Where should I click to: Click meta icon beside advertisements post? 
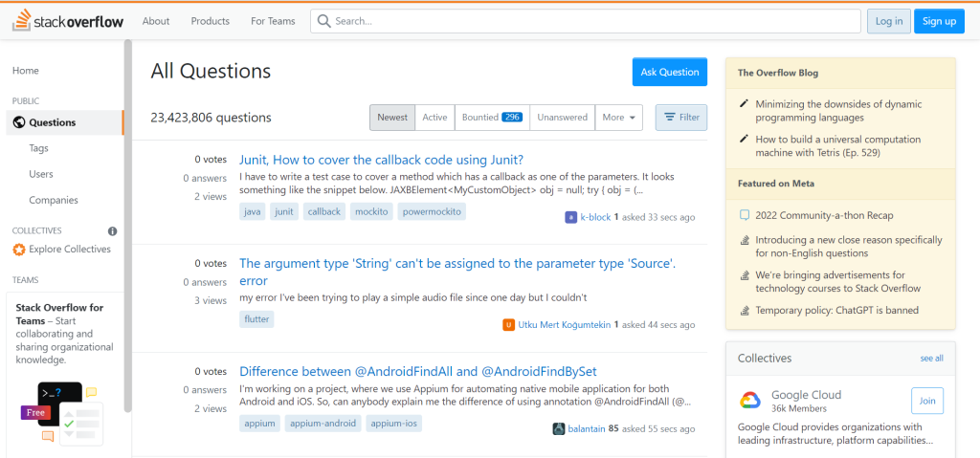click(744, 275)
